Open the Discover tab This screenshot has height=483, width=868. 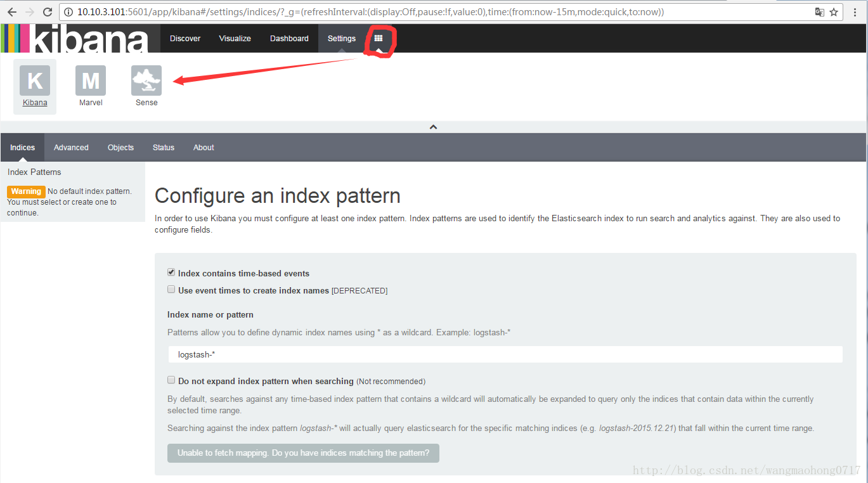[x=185, y=39]
